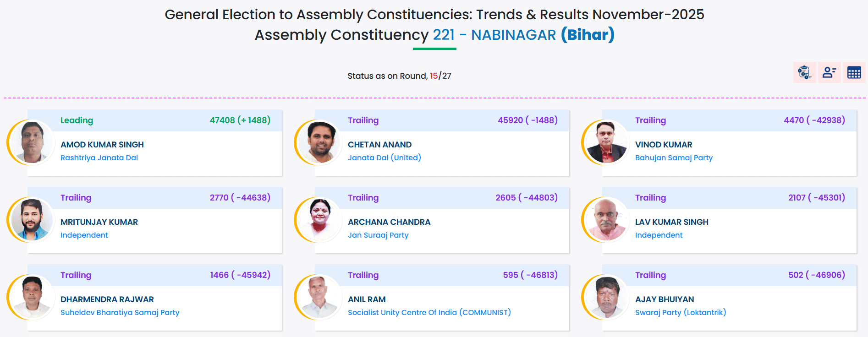
Task: Click Dharmendra Rajwar's candidate photo
Action: tap(31, 297)
